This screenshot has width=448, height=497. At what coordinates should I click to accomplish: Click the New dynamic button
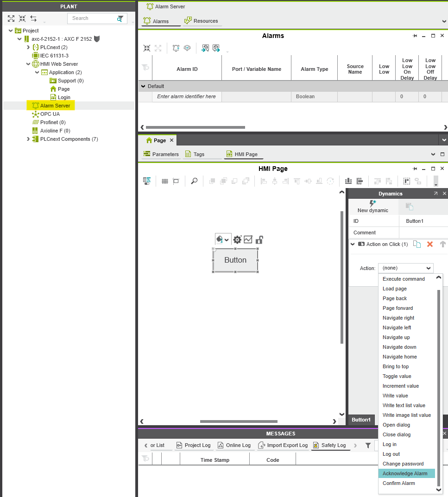click(x=373, y=206)
